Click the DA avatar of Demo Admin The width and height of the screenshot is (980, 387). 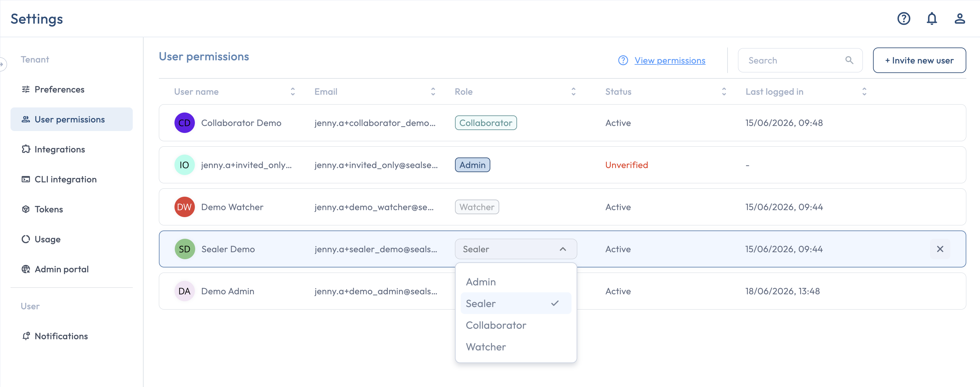click(185, 291)
